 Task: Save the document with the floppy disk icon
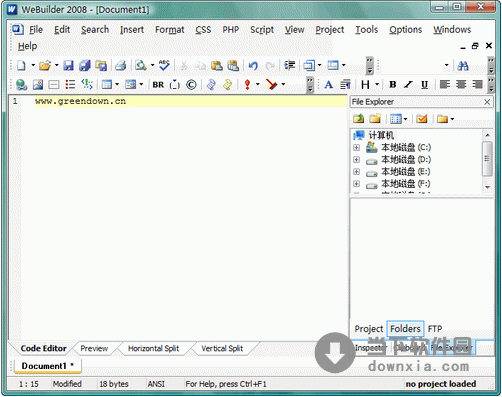click(x=68, y=65)
